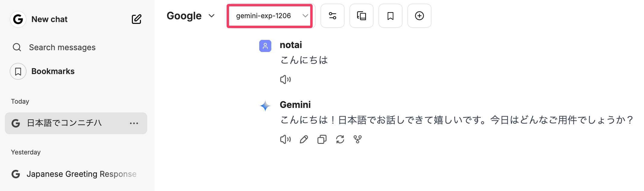The height and width of the screenshot is (191, 644).
Task: Click the notai user avatar
Action: (265, 46)
